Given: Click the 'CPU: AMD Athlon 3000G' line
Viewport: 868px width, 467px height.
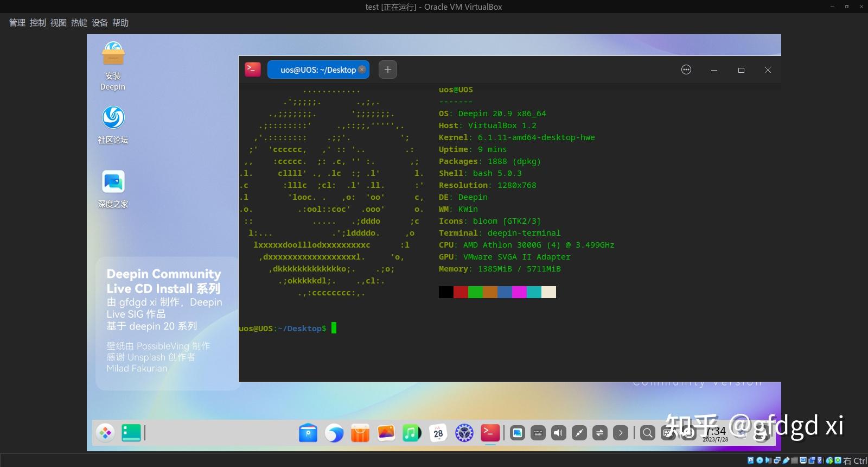Looking at the screenshot, I should click(527, 245).
